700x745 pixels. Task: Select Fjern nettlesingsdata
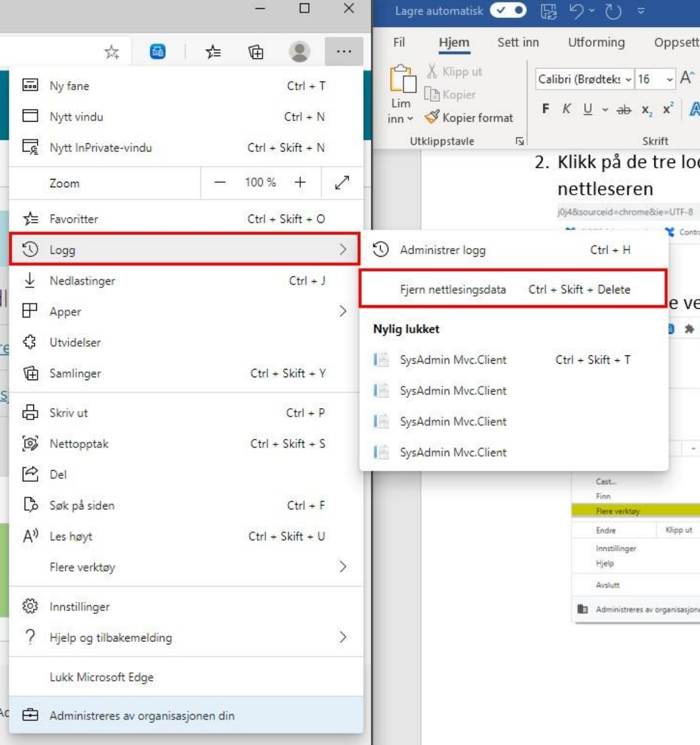[x=513, y=289]
